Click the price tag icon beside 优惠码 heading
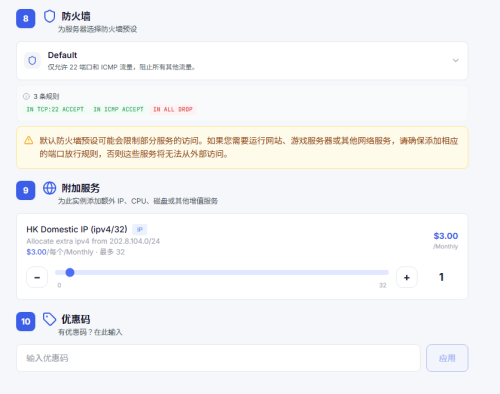 (49, 319)
